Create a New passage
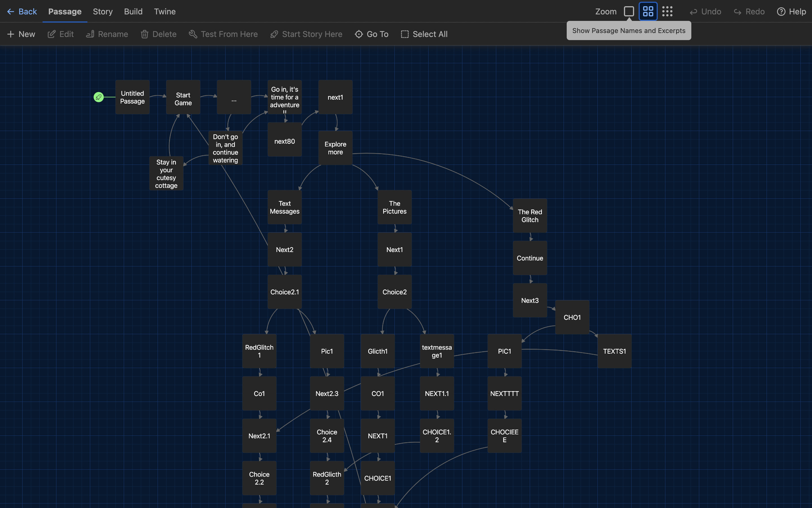Screen dimensions: 812x508 click(21, 34)
